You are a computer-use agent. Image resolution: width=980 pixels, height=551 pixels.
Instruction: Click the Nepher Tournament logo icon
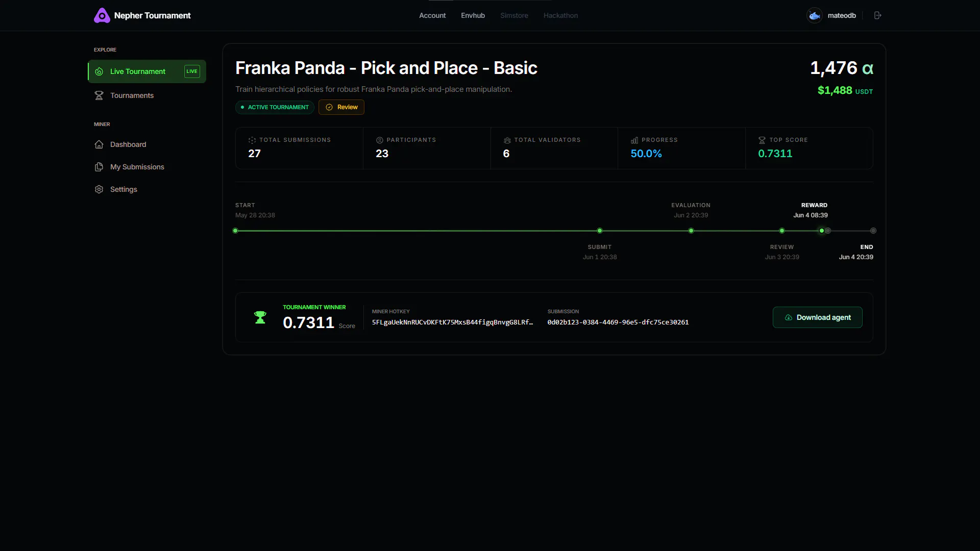pos(102,15)
